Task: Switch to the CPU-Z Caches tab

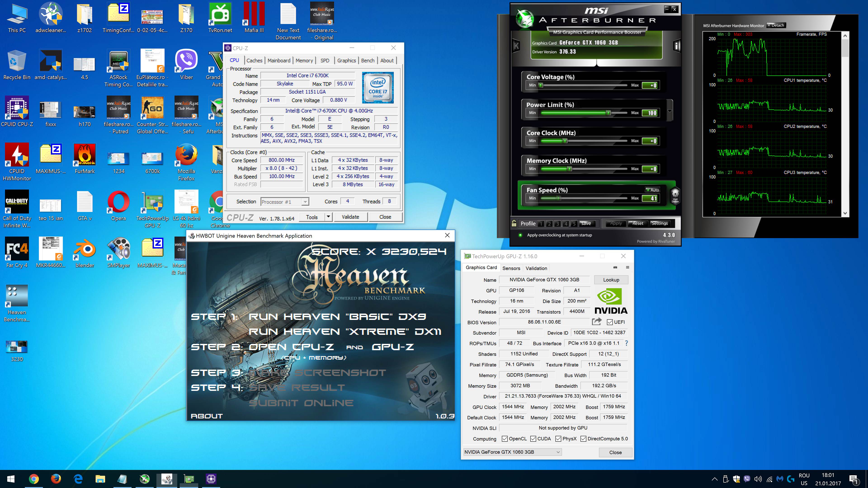Action: click(254, 61)
